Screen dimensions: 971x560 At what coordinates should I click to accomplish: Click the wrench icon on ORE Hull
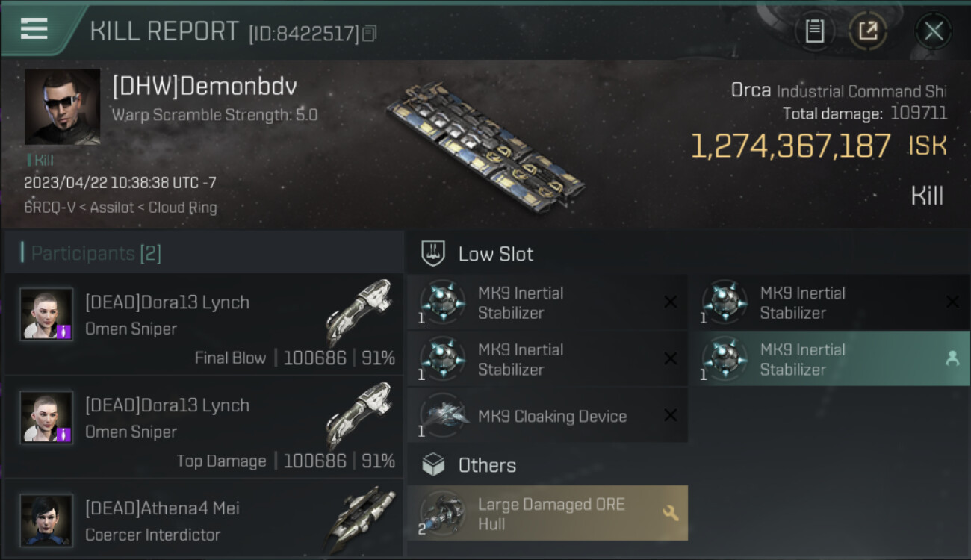670,513
